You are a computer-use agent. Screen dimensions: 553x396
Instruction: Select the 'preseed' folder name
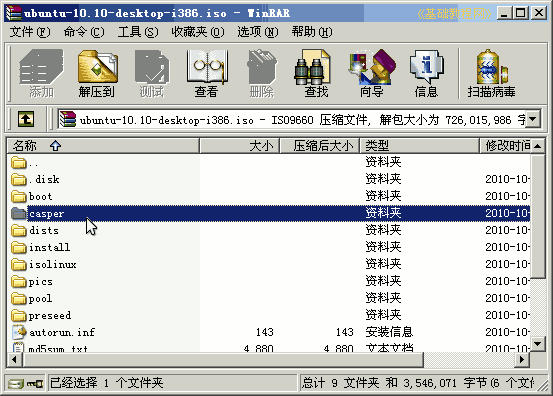click(x=50, y=316)
